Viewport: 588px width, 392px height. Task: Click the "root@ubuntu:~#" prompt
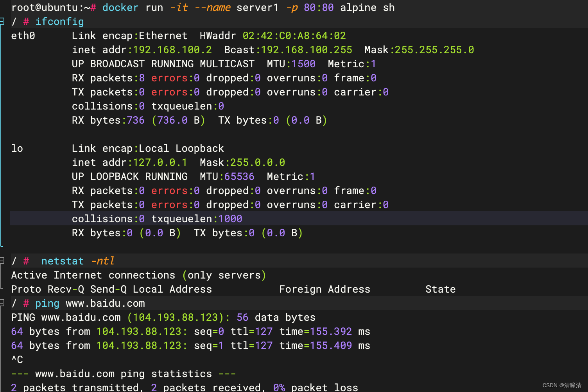click(x=54, y=7)
